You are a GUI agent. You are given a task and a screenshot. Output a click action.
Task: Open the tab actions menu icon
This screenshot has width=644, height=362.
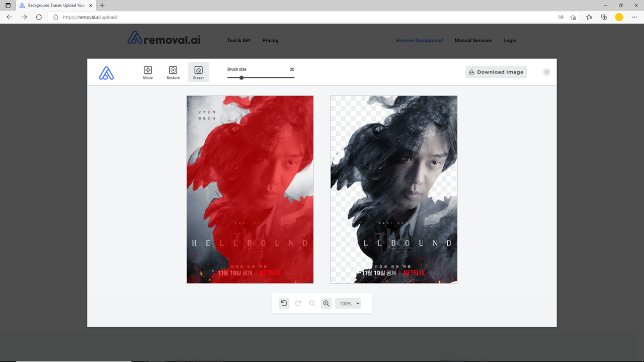point(8,6)
